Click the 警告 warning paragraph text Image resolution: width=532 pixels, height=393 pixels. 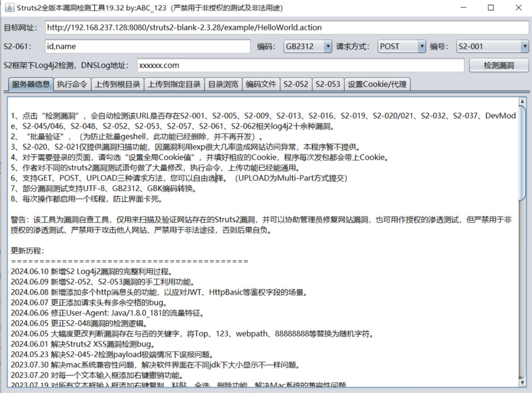pos(261,225)
